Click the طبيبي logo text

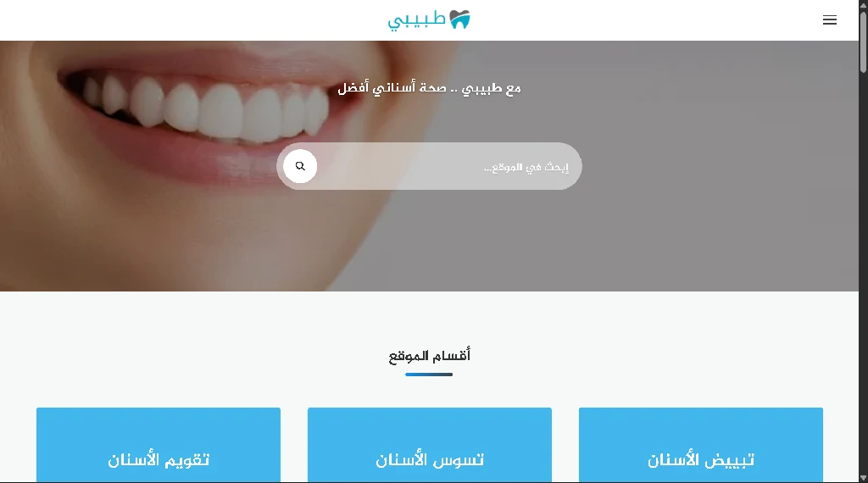416,21
